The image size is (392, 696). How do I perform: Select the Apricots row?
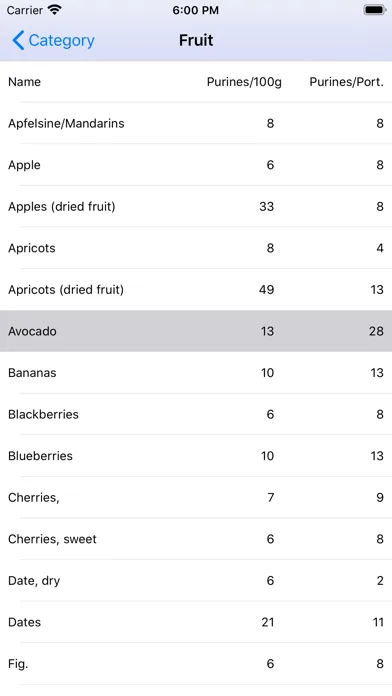(x=196, y=248)
